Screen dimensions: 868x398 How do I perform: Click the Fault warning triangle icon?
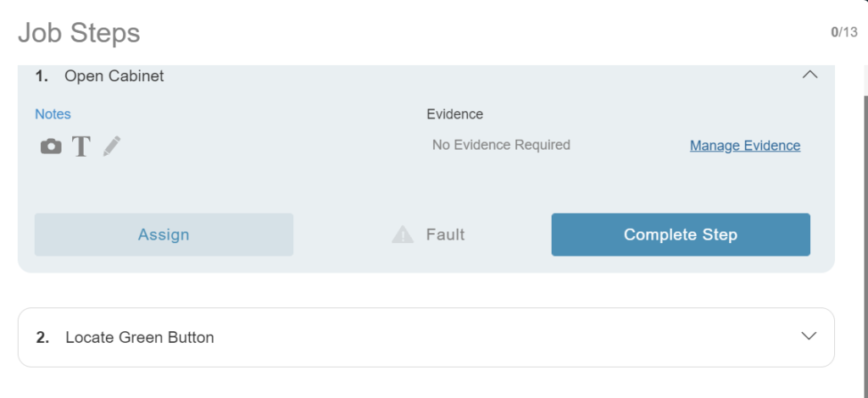(403, 235)
